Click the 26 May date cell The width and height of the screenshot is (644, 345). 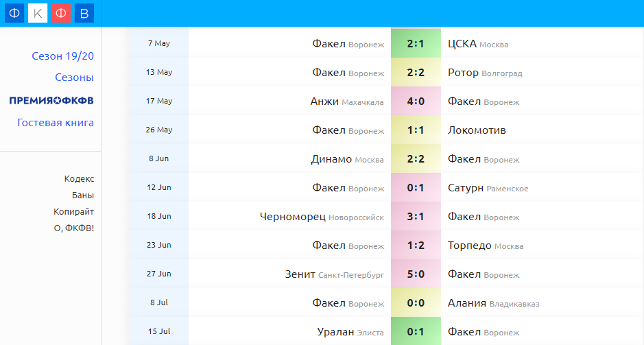coord(158,130)
